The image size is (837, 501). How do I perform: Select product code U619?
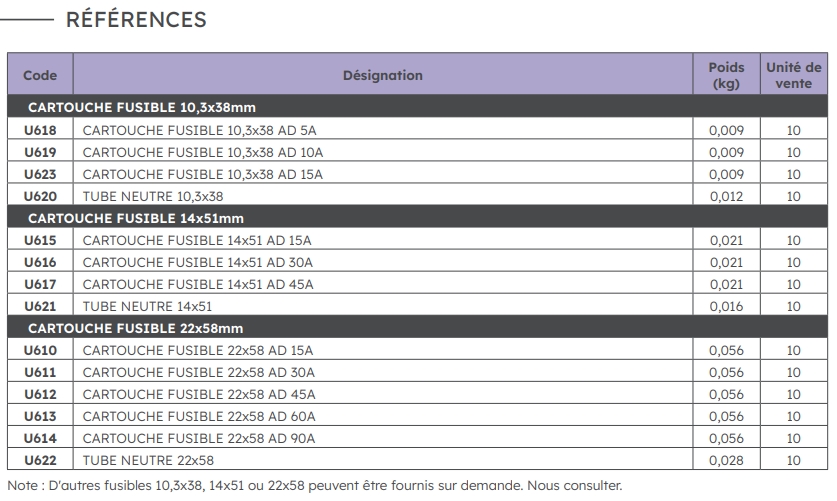pos(40,152)
